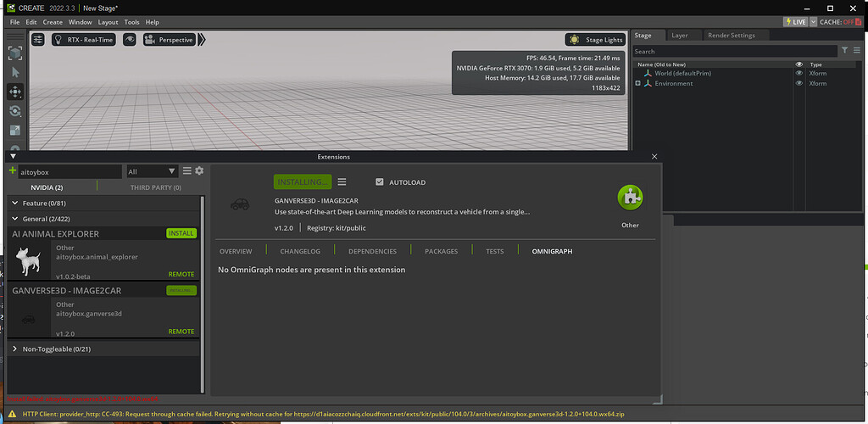Click Name (Old to New) column header

pyautogui.click(x=661, y=64)
